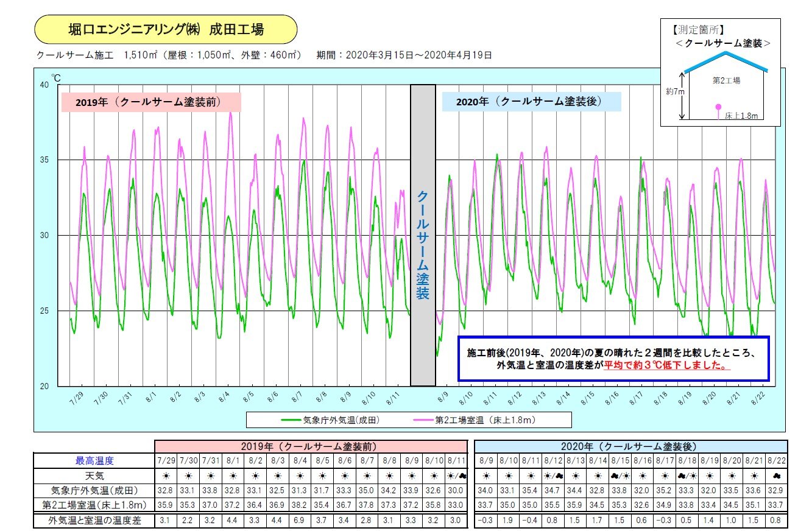Image resolution: width=812 pixels, height=531 pixels.
Task: Click the 第2工場室温(床上1.8m) row header in the table
Action: click(94, 505)
